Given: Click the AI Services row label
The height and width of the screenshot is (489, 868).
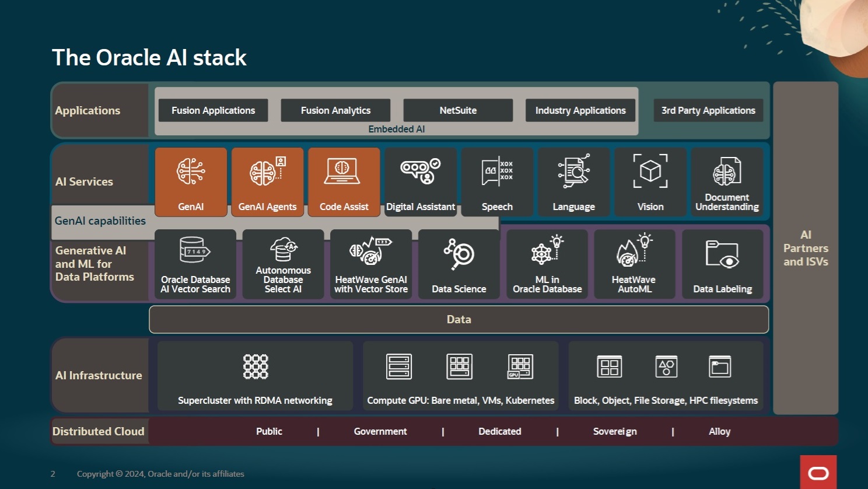Looking at the screenshot, I should point(84,181).
